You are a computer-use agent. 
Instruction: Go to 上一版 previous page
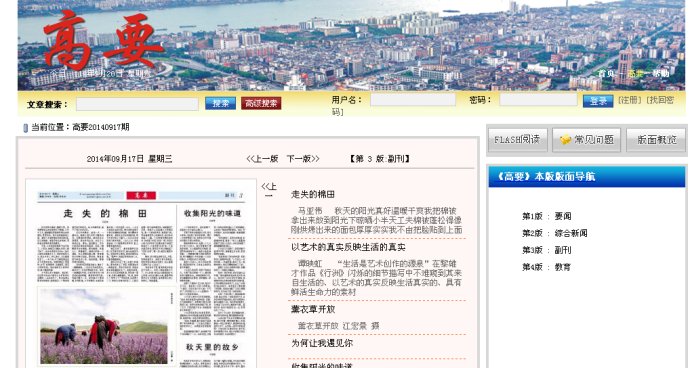[x=262, y=159]
